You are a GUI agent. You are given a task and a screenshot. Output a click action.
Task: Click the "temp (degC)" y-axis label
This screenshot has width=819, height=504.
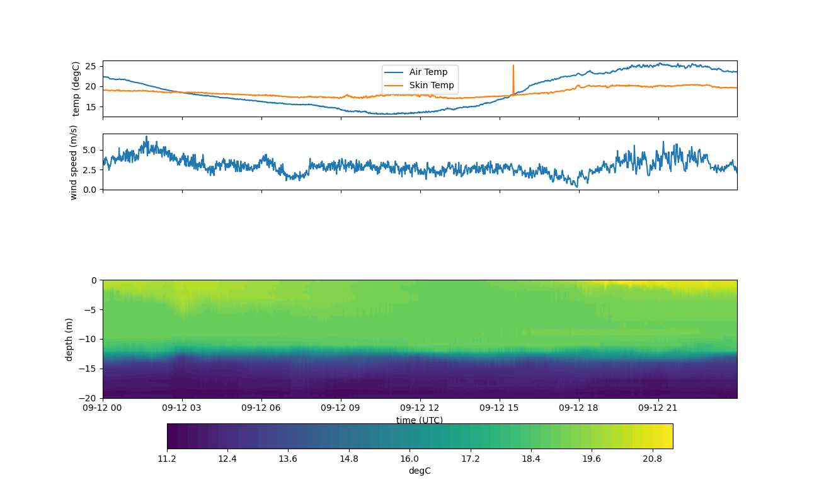coord(76,89)
